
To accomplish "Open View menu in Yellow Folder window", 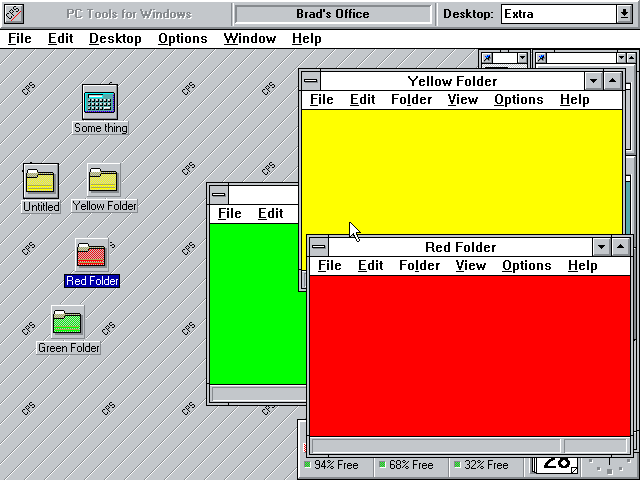I will click(462, 100).
